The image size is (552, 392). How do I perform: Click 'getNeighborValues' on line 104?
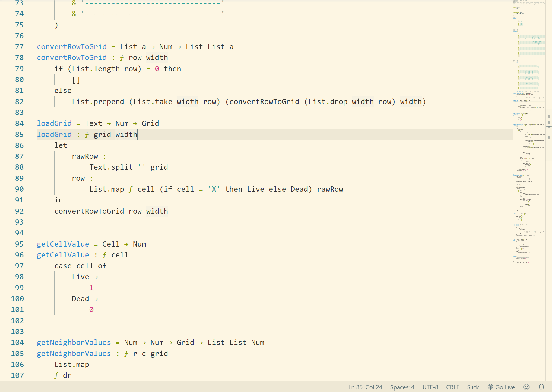pyautogui.click(x=74, y=343)
